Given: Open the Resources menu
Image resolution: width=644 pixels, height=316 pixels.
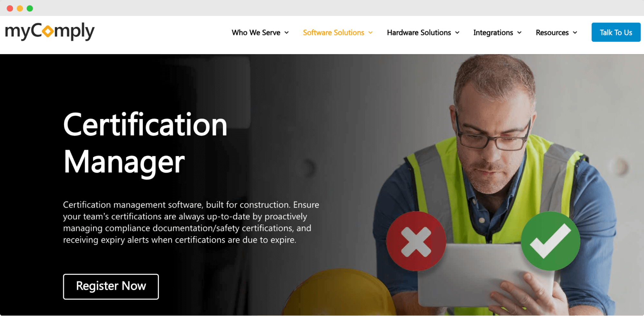Looking at the screenshot, I should 552,33.
